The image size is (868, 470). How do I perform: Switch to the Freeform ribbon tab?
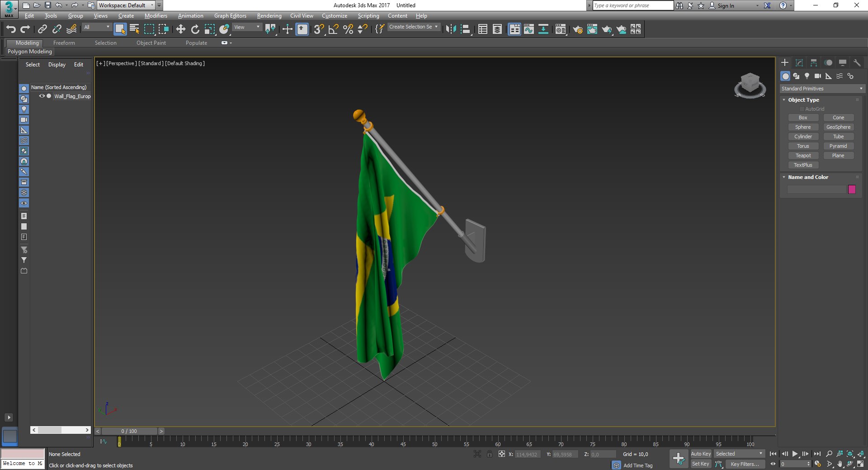64,43
